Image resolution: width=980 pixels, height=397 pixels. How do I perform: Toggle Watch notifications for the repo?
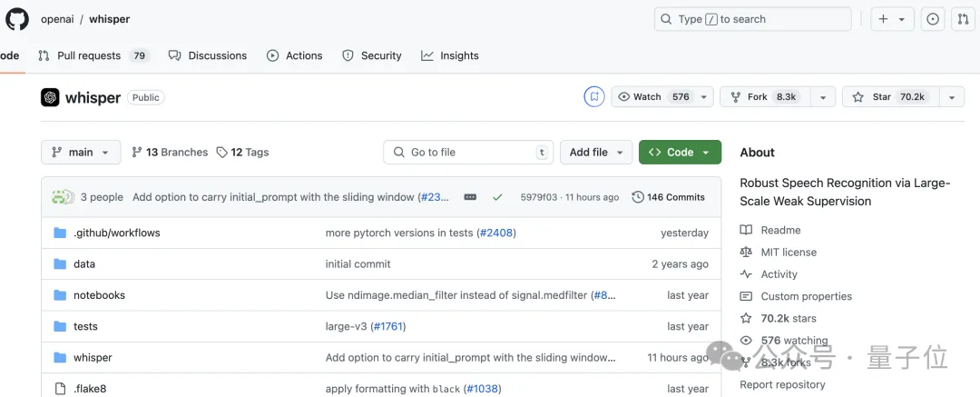coord(653,97)
